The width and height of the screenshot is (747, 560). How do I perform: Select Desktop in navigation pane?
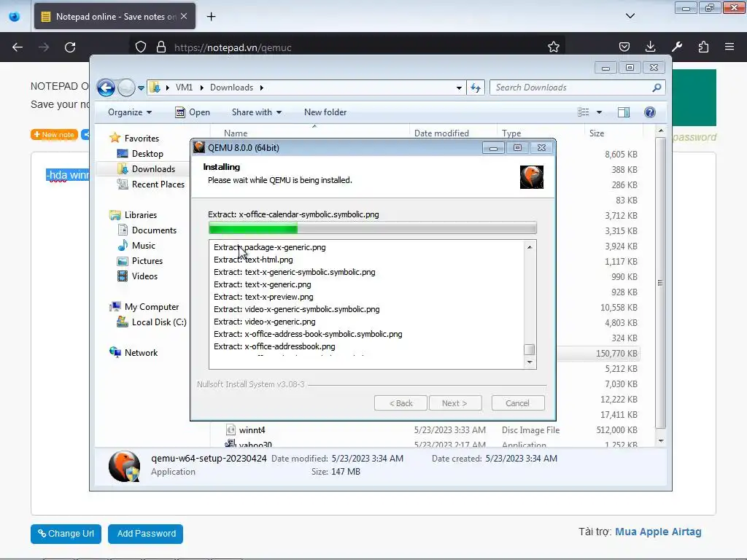click(x=140, y=154)
